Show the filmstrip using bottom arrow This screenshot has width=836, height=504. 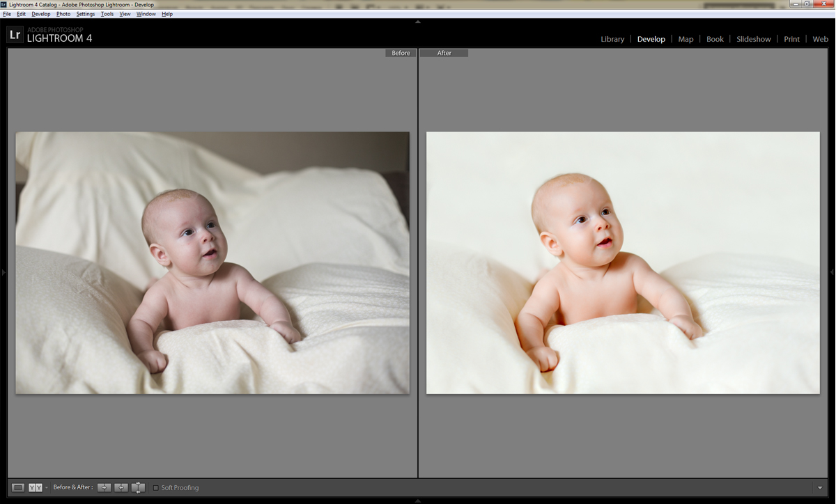tap(418, 501)
